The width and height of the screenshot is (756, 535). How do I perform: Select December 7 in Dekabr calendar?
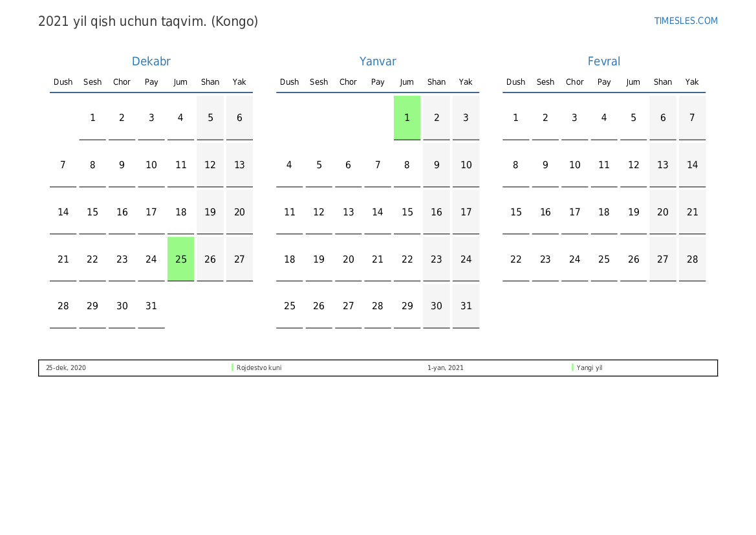(x=63, y=165)
